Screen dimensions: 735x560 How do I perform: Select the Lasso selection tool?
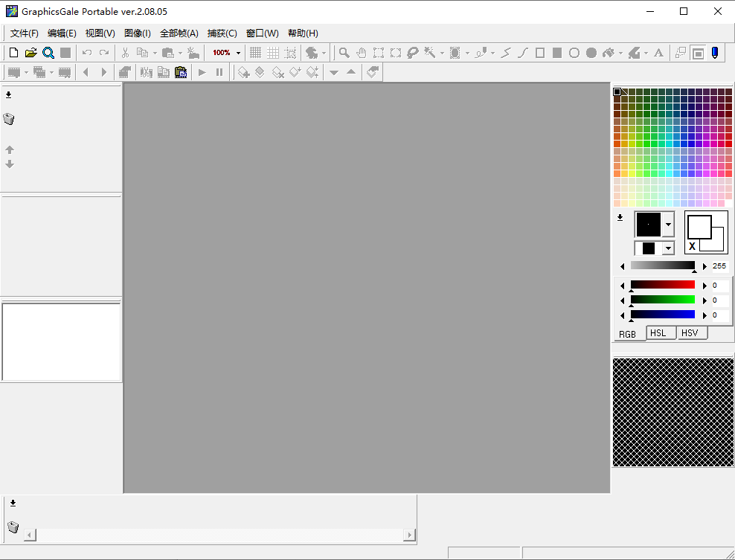[412, 53]
